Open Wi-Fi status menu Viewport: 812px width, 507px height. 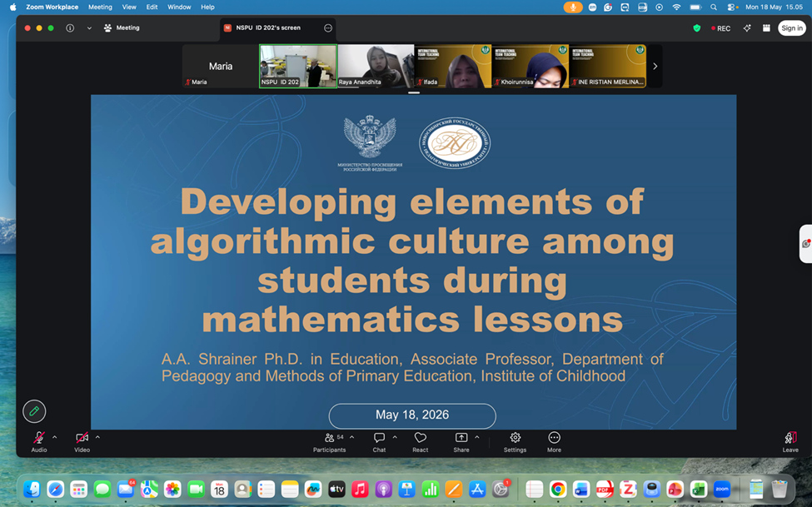point(676,7)
